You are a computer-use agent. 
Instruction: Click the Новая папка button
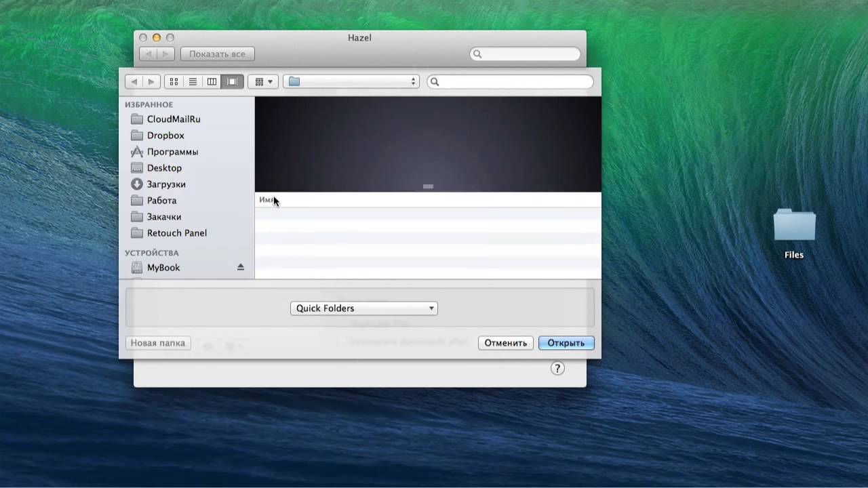pos(158,343)
